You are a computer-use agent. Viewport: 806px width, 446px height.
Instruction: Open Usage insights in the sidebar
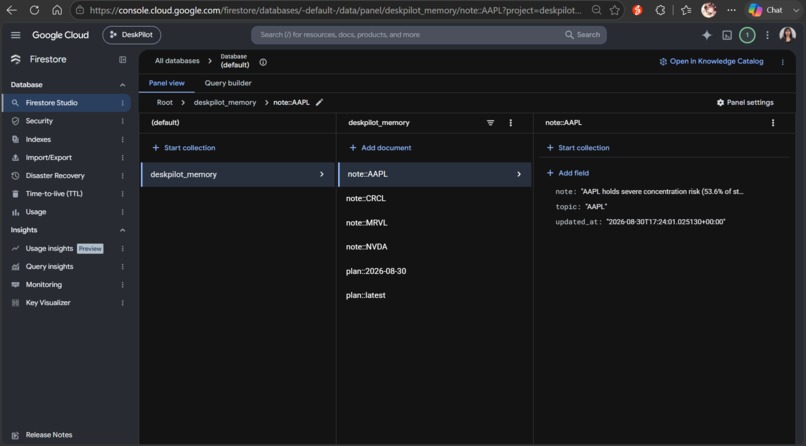[49, 249]
